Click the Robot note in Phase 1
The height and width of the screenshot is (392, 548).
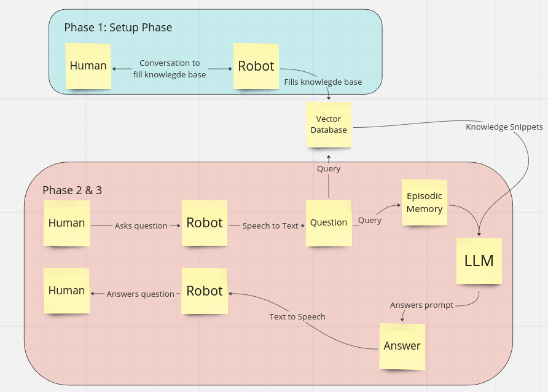point(256,66)
